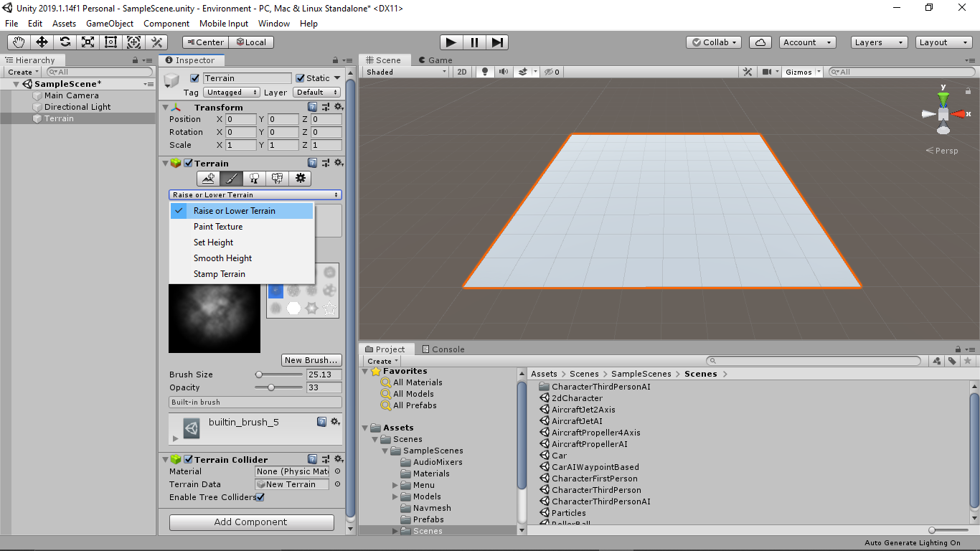Open the GameObject menu

coord(109,23)
